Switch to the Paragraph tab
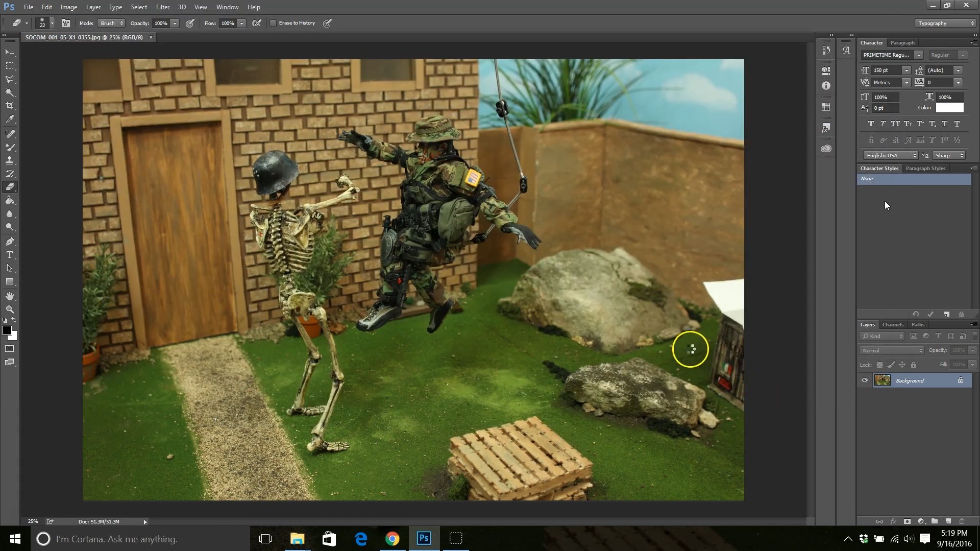 click(902, 43)
